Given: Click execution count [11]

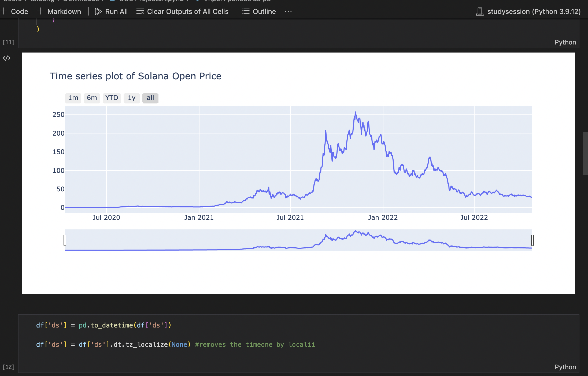Looking at the screenshot, I should [8, 42].
